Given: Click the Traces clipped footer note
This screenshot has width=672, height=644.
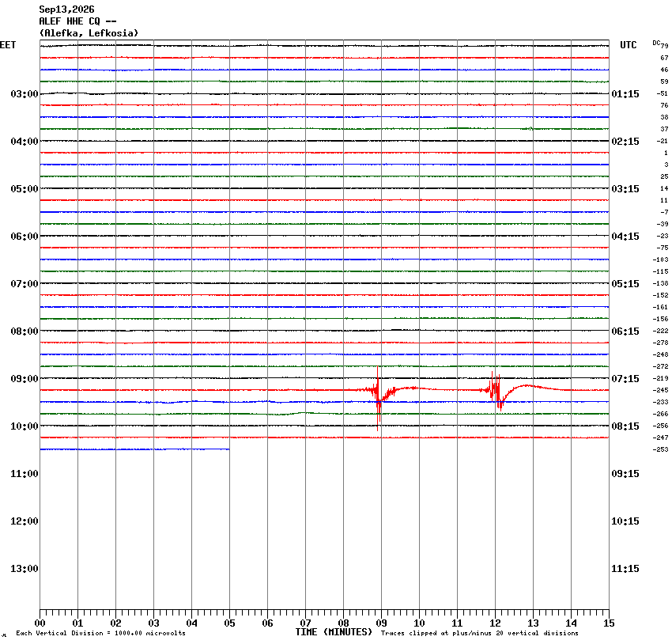Looking at the screenshot, I should tap(480, 633).
